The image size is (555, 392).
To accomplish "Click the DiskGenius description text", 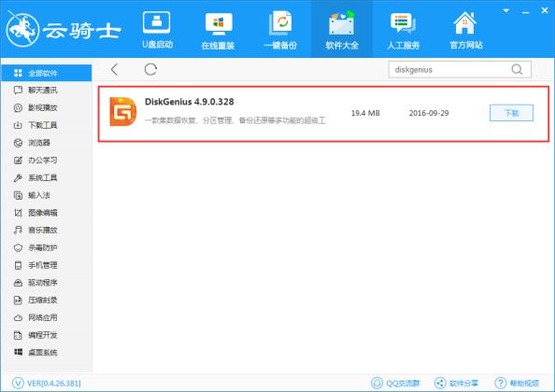I will pyautogui.click(x=235, y=120).
